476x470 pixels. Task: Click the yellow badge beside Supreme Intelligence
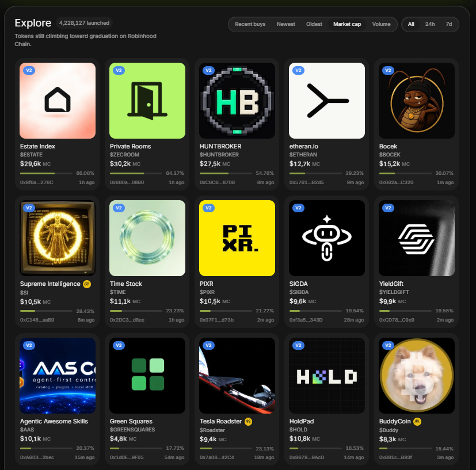(87, 284)
